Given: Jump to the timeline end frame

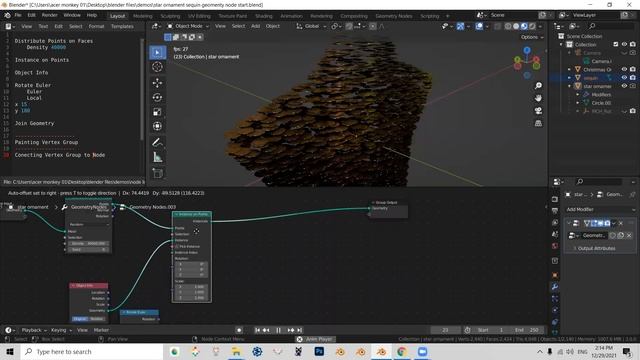Looking at the screenshot, I should [x=300, y=330].
